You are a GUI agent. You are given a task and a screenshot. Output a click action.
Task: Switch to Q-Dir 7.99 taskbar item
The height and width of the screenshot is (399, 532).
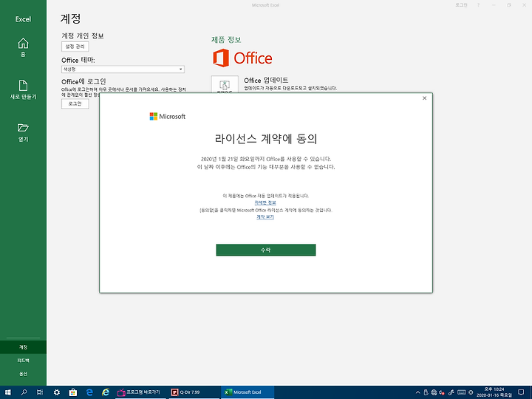(194, 392)
